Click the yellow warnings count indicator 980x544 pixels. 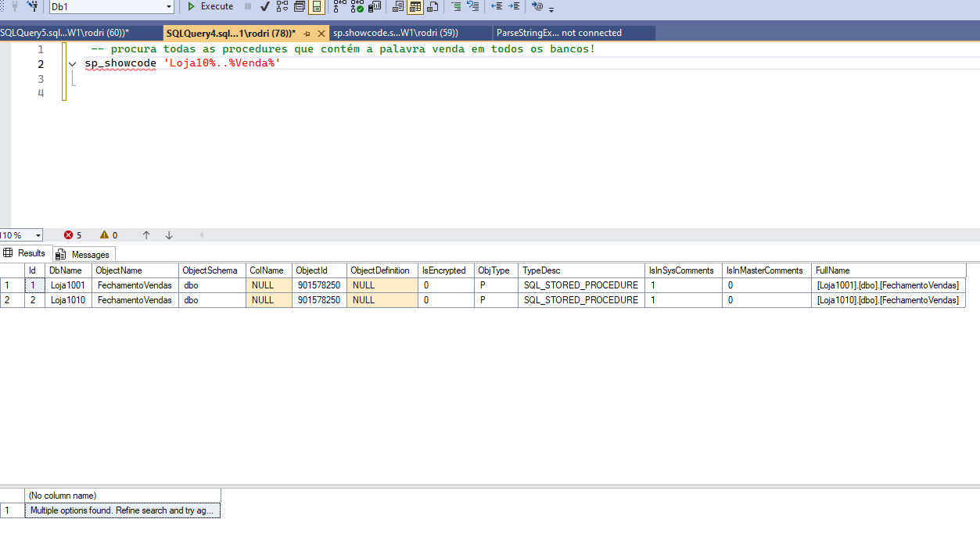pos(109,235)
